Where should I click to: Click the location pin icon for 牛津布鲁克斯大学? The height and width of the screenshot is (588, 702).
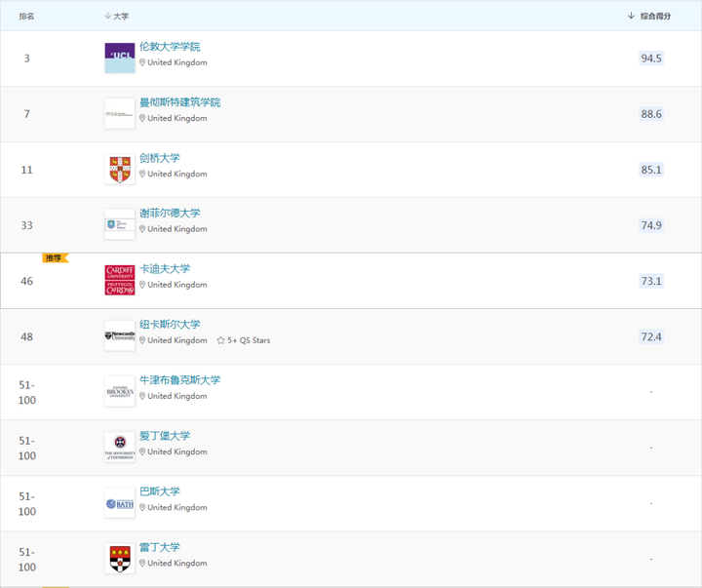click(x=142, y=396)
